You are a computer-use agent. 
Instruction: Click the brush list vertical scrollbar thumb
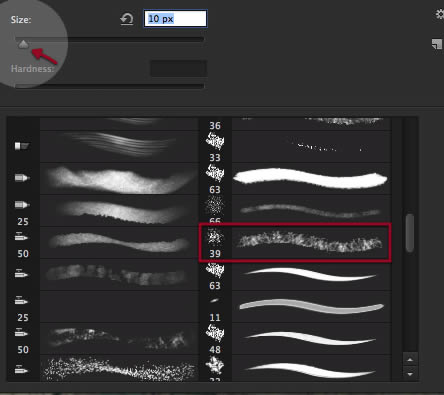tap(410, 233)
